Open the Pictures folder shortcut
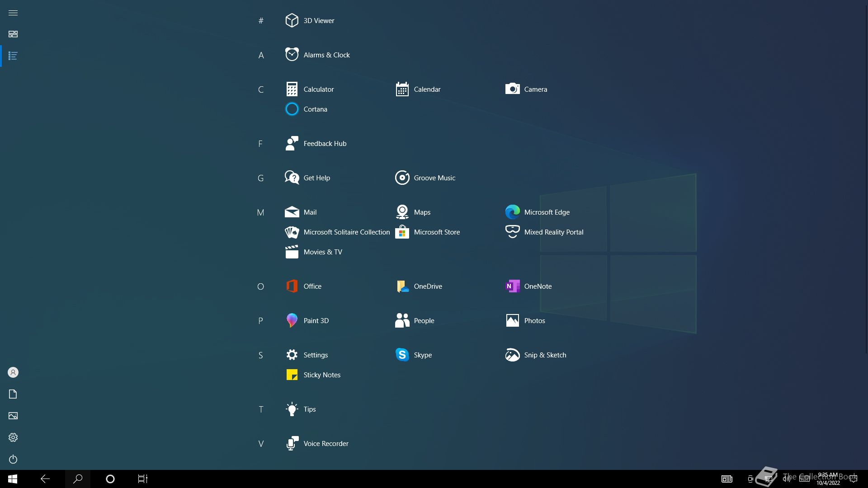 [x=13, y=416]
